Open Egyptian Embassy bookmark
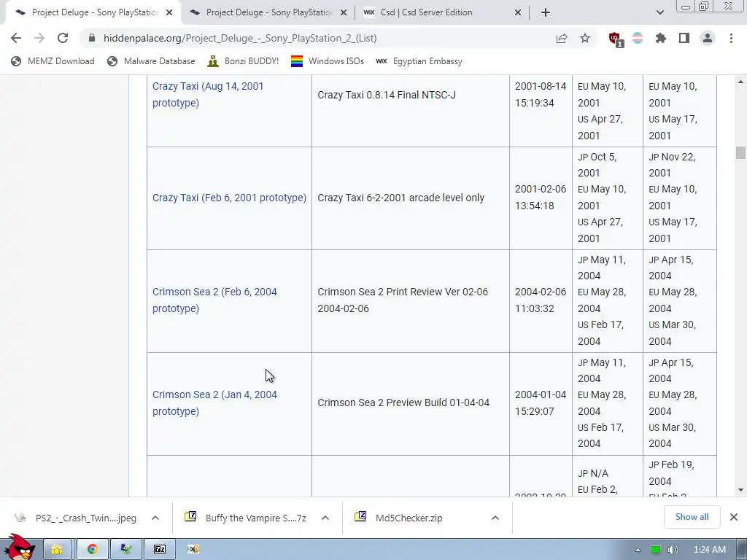 pos(419,61)
